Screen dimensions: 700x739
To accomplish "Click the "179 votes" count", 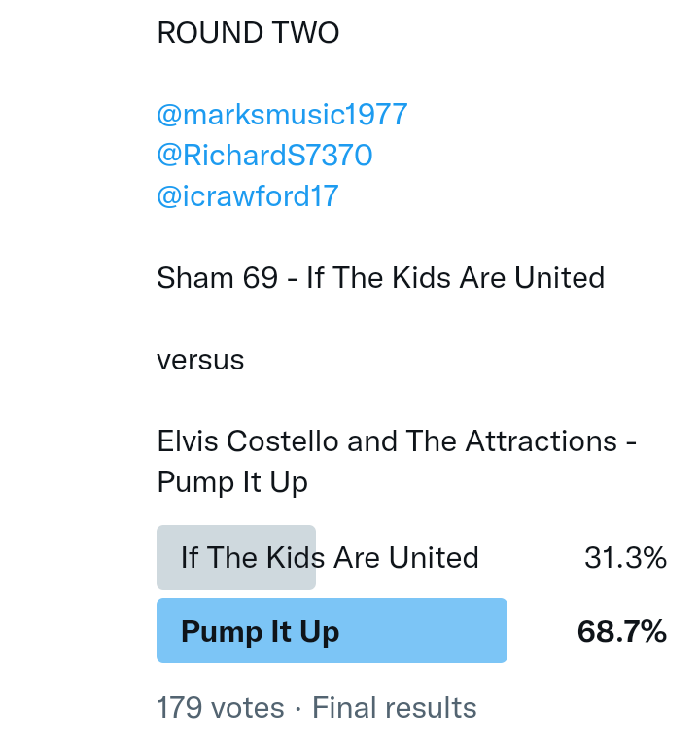I will point(221,708).
